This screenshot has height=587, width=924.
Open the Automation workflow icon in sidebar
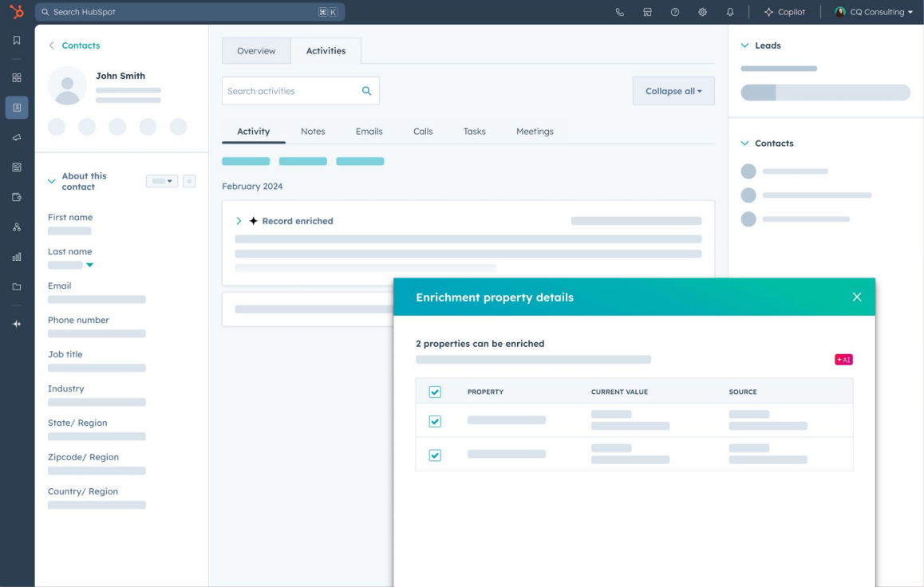pyautogui.click(x=17, y=227)
